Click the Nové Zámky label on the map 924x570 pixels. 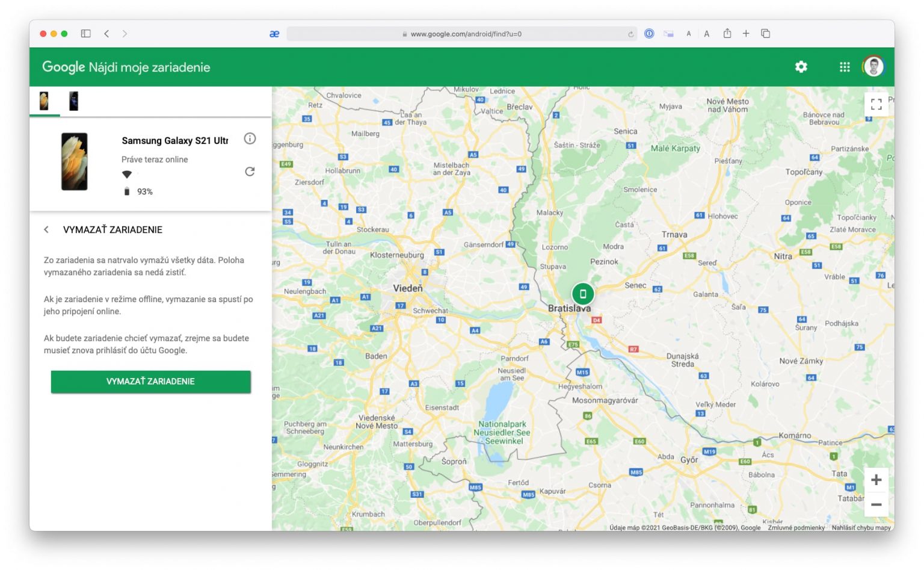pos(801,361)
